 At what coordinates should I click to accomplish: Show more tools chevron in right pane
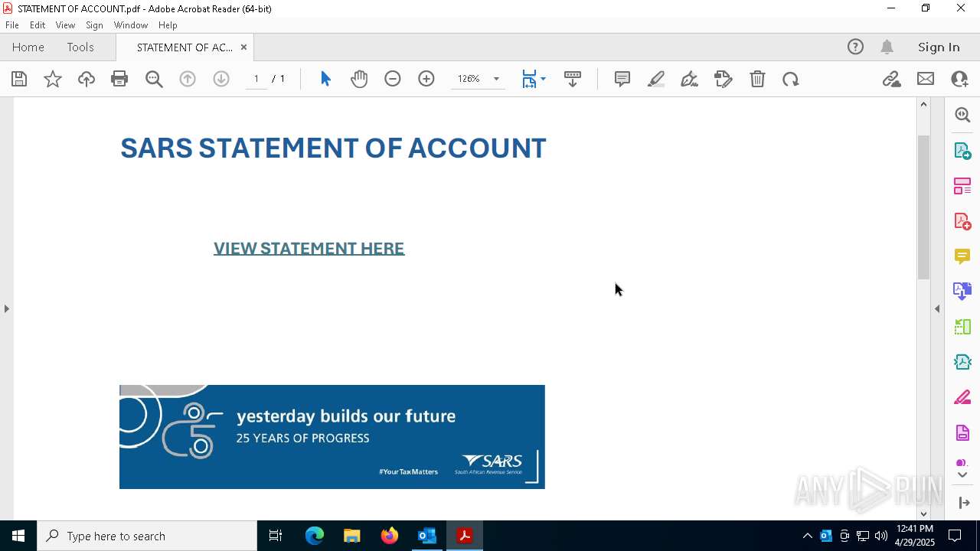tap(962, 475)
